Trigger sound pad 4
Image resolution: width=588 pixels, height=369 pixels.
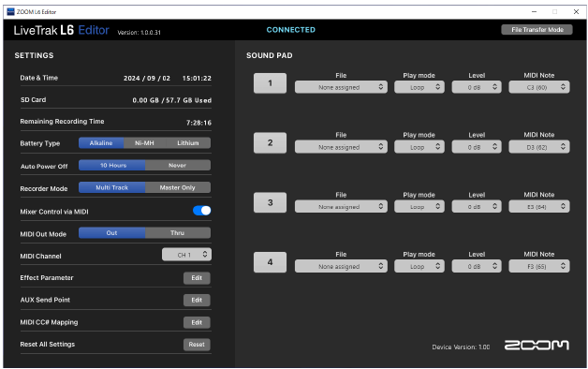point(270,262)
